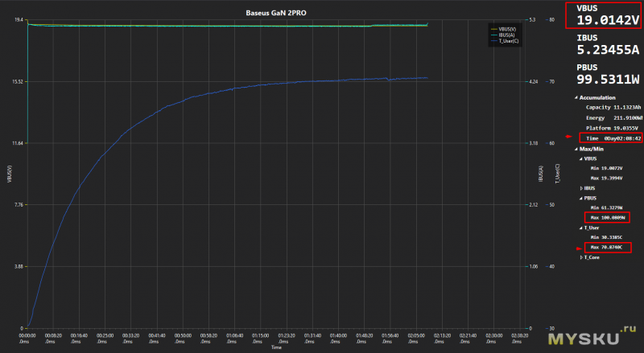Click the 02:05:00 time axis tick

point(416,339)
